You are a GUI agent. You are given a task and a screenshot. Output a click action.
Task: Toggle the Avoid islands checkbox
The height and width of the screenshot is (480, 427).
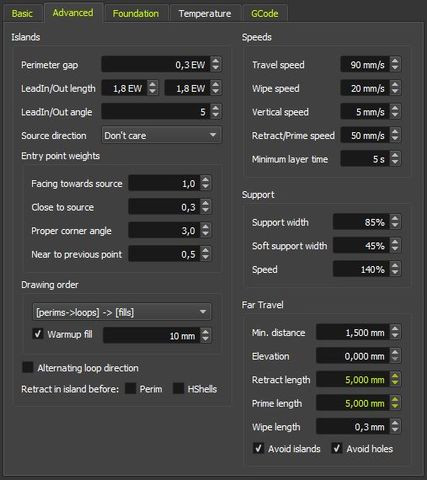(258, 448)
